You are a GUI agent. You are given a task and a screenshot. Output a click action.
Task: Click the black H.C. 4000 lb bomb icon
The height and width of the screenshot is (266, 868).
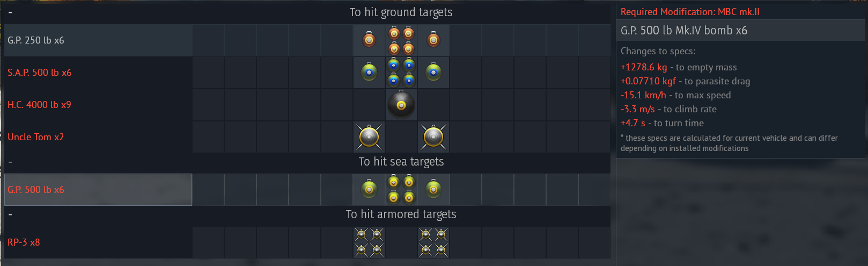click(401, 105)
